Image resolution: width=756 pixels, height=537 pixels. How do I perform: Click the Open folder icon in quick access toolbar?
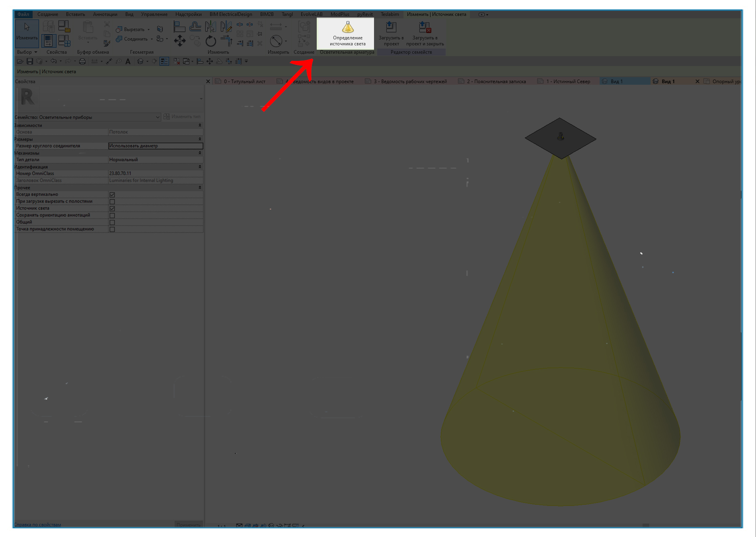(x=20, y=61)
